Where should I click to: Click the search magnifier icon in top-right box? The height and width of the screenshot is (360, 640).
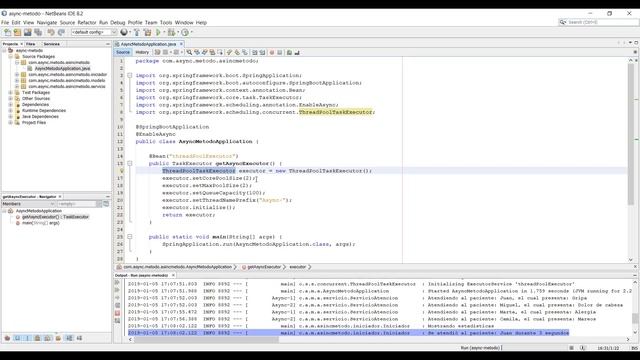click(563, 22)
